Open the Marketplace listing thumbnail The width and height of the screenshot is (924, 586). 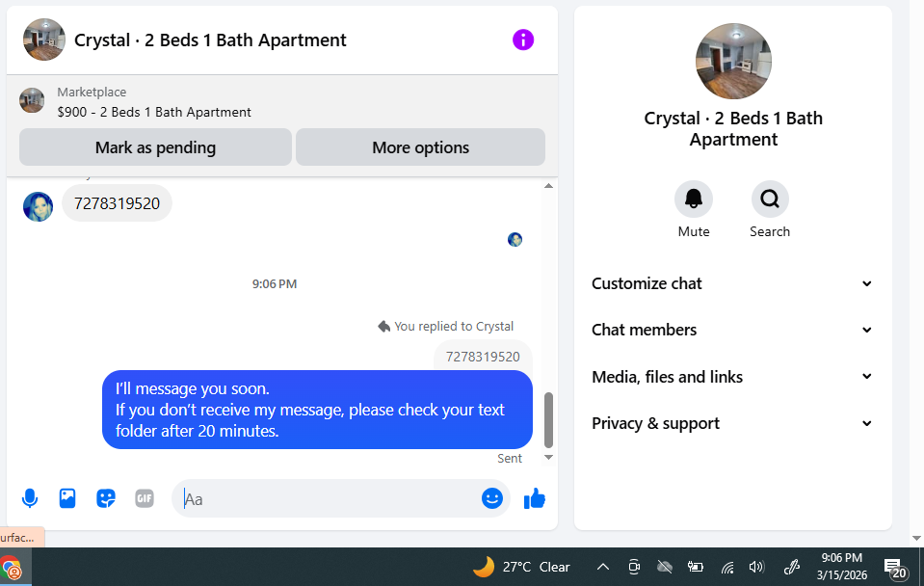tap(32, 100)
